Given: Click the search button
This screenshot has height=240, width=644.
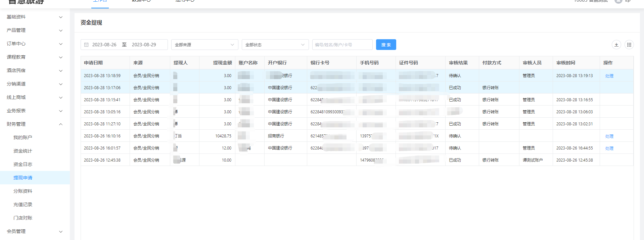Looking at the screenshot, I should (x=386, y=45).
